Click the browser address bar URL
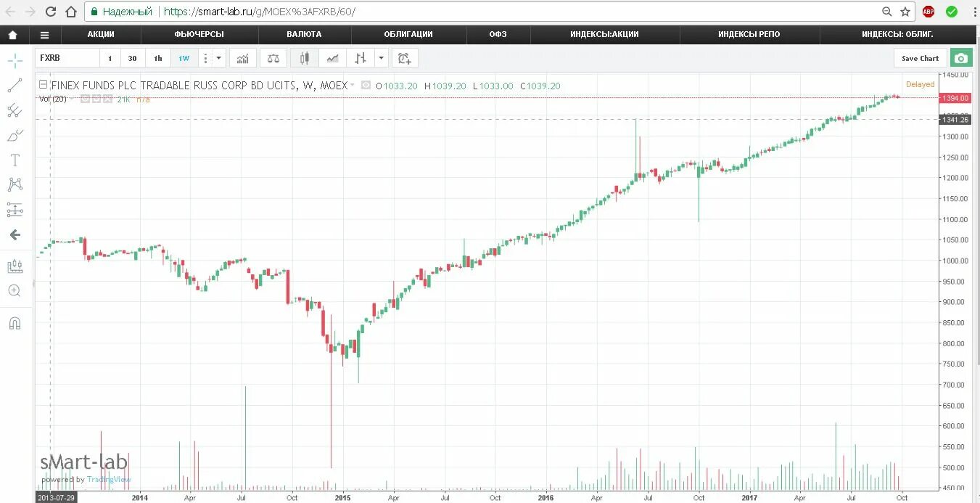This screenshot has height=503, width=980. (x=259, y=12)
